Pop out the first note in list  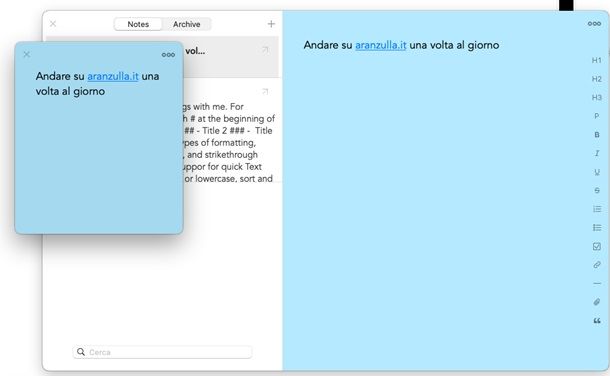(265, 50)
